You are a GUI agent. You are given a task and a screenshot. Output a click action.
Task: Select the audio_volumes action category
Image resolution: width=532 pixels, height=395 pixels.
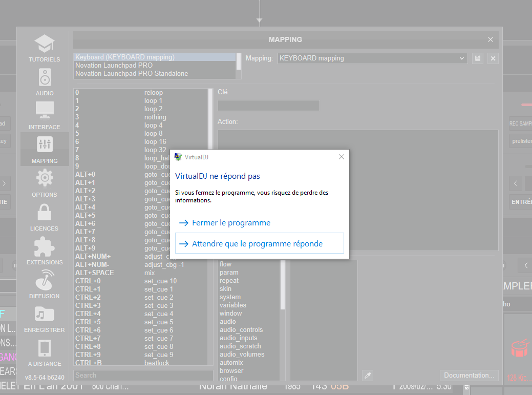point(249,355)
